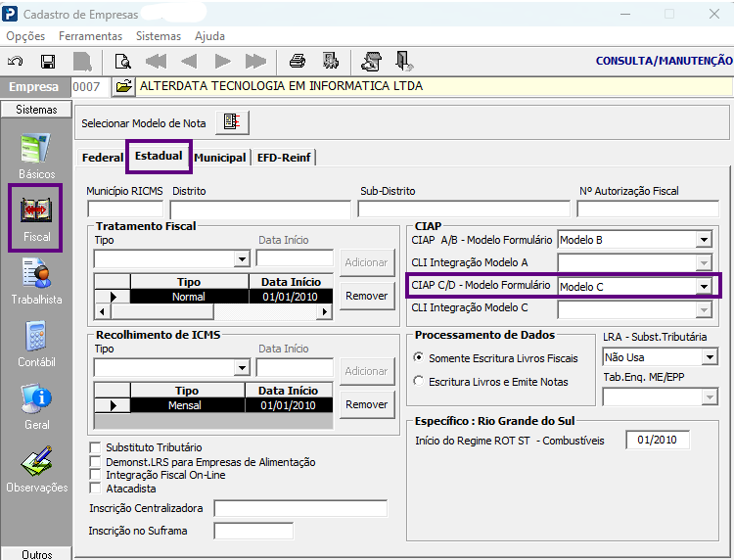734x560 pixels.
Task: Click the undo arrow toolbar icon
Action: (16, 62)
